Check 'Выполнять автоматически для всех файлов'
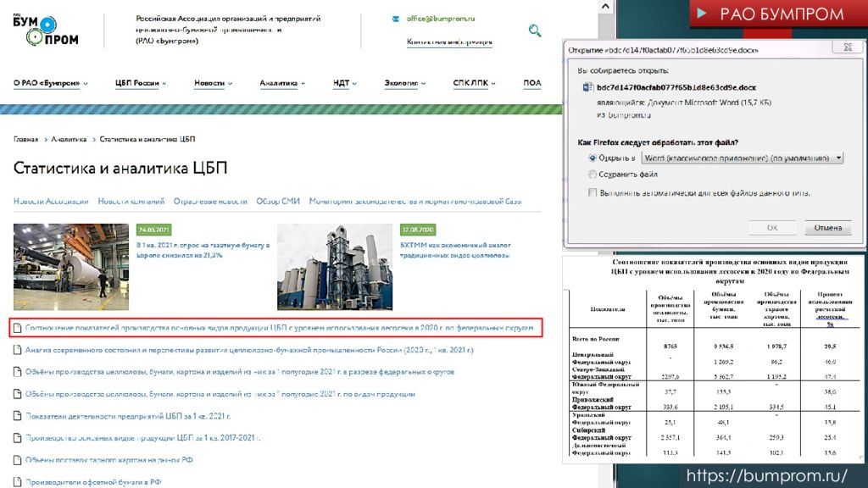This screenshot has height=488, width=868. point(593,192)
